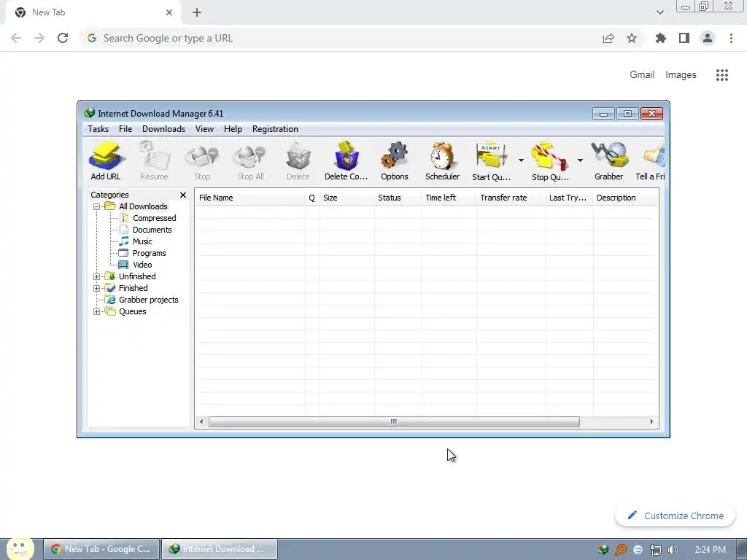Viewport: 747px width, 560px height.
Task: Click the Add URL toolbar icon
Action: pyautogui.click(x=106, y=160)
